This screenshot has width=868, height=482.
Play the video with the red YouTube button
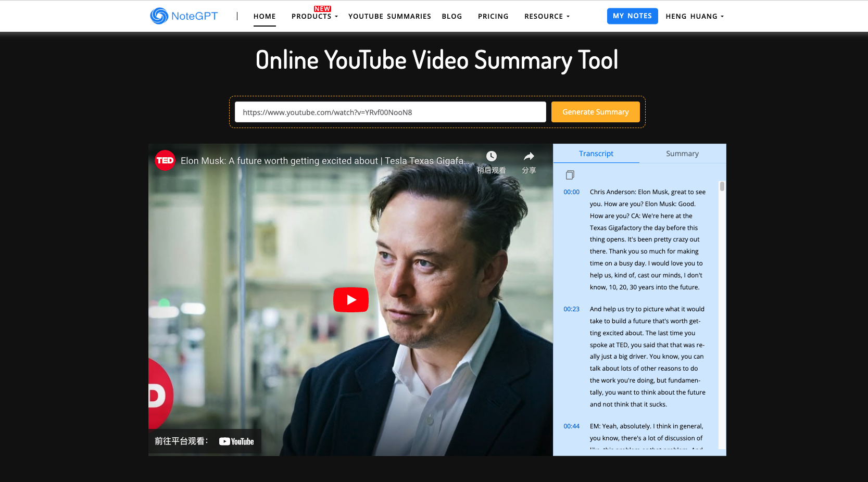351,300
